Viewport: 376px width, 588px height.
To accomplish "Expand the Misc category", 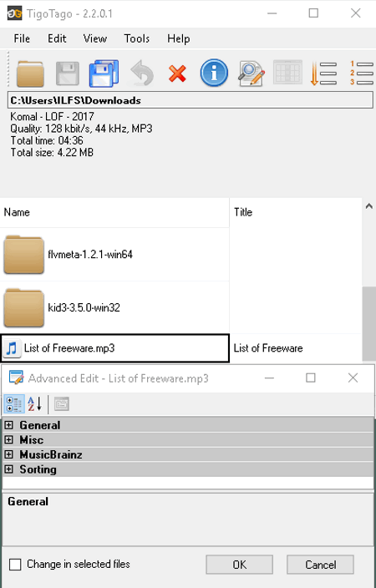I will pos(8,439).
